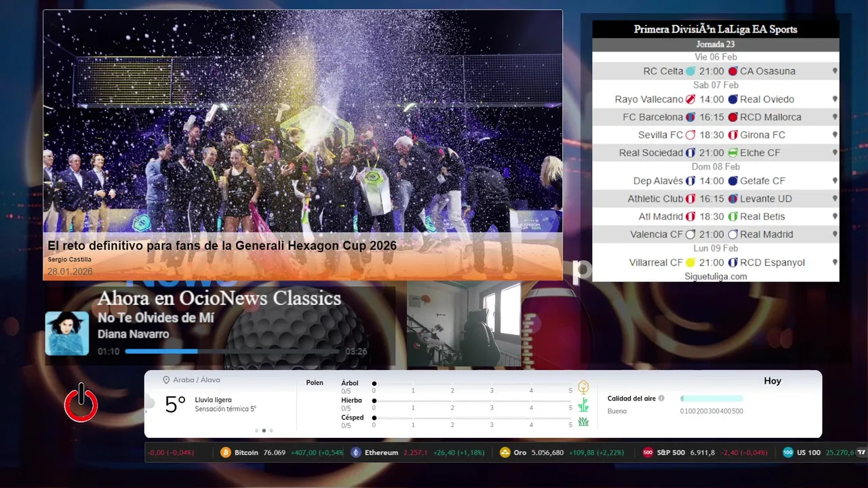The width and height of the screenshot is (868, 488).
Task: Click artist name Diana Navarro
Action: (x=134, y=334)
